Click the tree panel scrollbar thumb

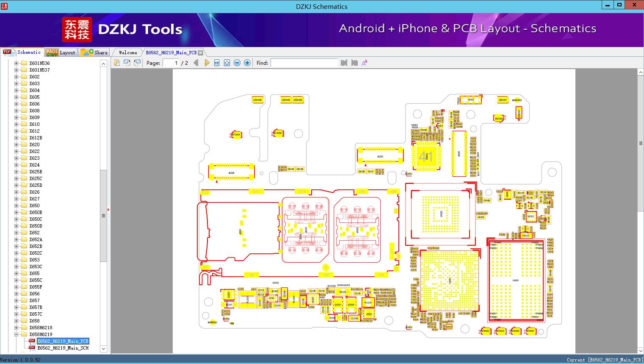pos(103,216)
